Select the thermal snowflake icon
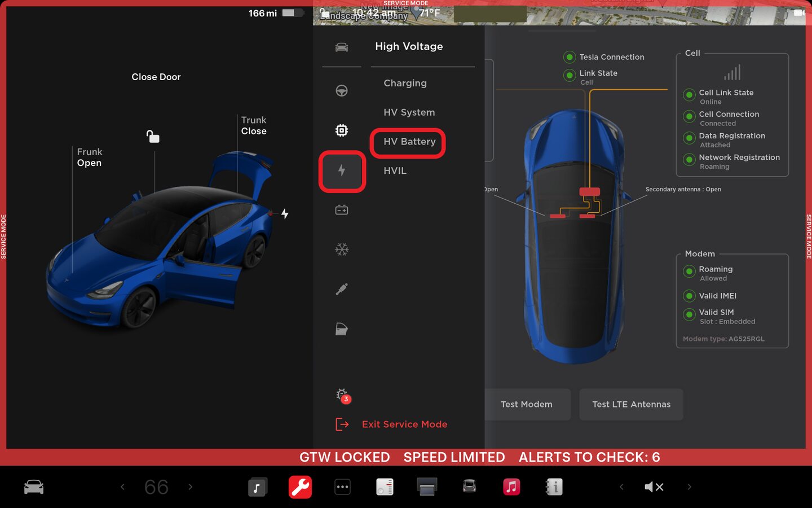The width and height of the screenshot is (812, 508). tap(342, 249)
